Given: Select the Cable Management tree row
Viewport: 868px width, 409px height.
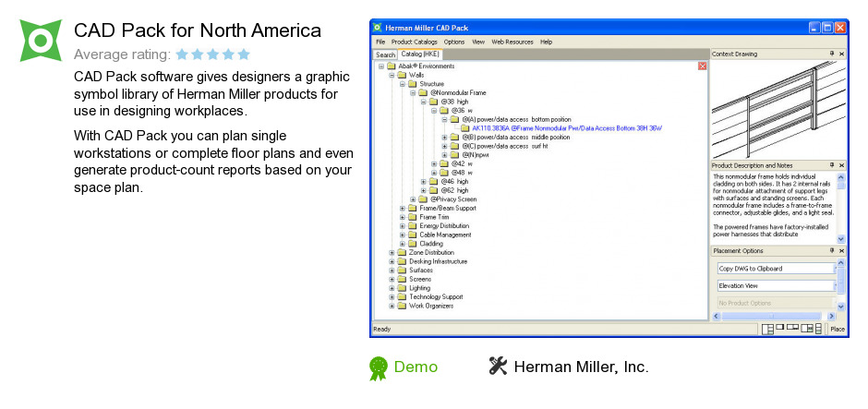Looking at the screenshot, I should [x=446, y=235].
